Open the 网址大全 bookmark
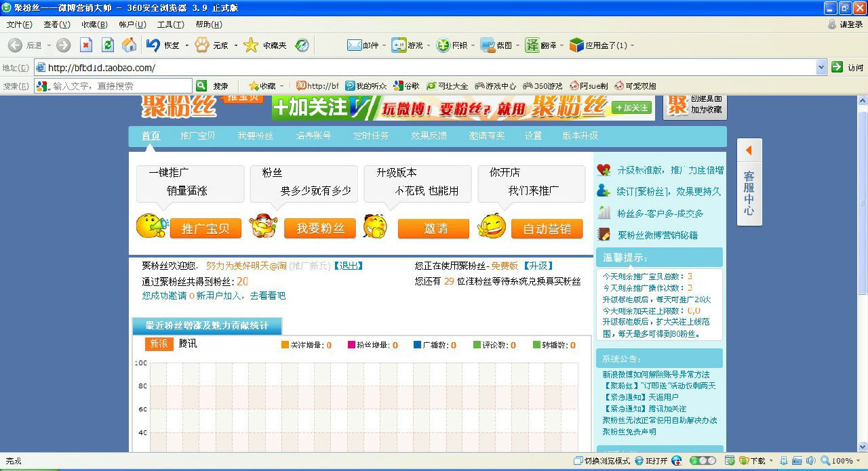Screen dimensions: 868x471 coord(446,86)
